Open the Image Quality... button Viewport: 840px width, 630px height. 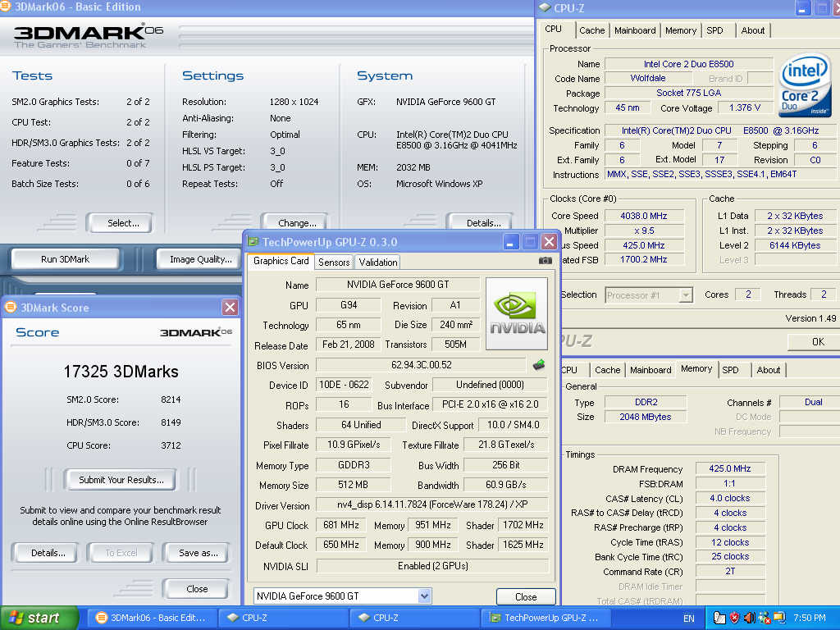coord(200,259)
